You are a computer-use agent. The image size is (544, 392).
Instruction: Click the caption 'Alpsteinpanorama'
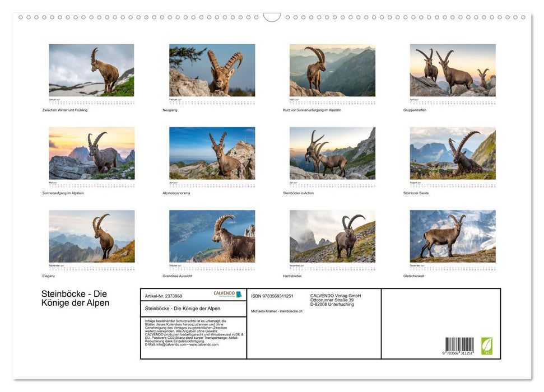[x=176, y=193]
